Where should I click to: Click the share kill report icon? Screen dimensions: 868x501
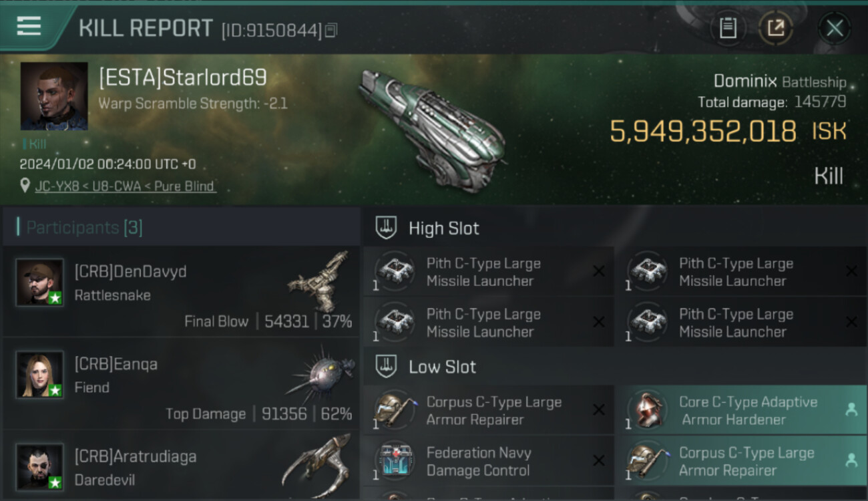click(x=775, y=28)
